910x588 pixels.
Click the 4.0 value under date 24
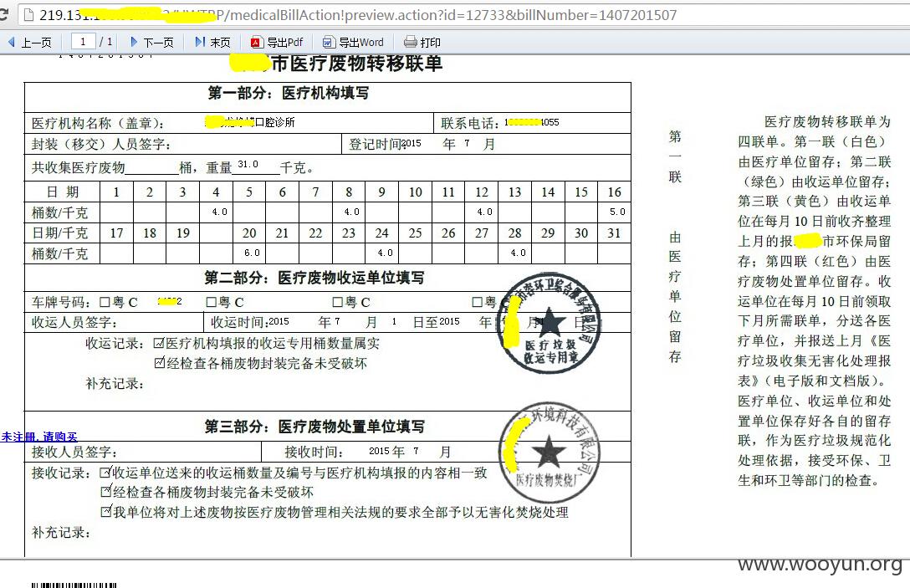click(x=385, y=253)
